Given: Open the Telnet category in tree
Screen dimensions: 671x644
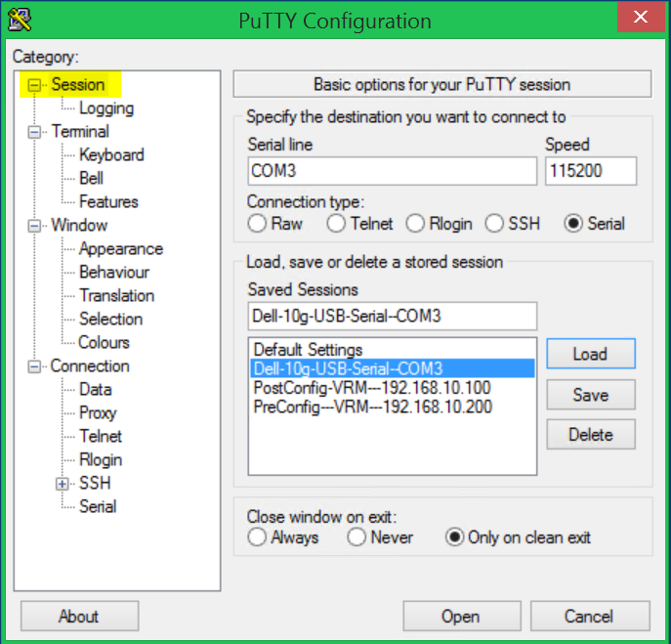Looking at the screenshot, I should click(101, 436).
